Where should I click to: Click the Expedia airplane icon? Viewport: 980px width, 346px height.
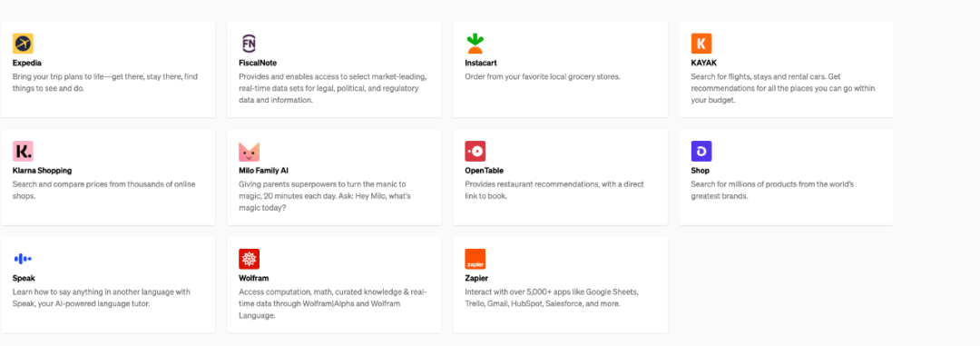[x=23, y=44]
